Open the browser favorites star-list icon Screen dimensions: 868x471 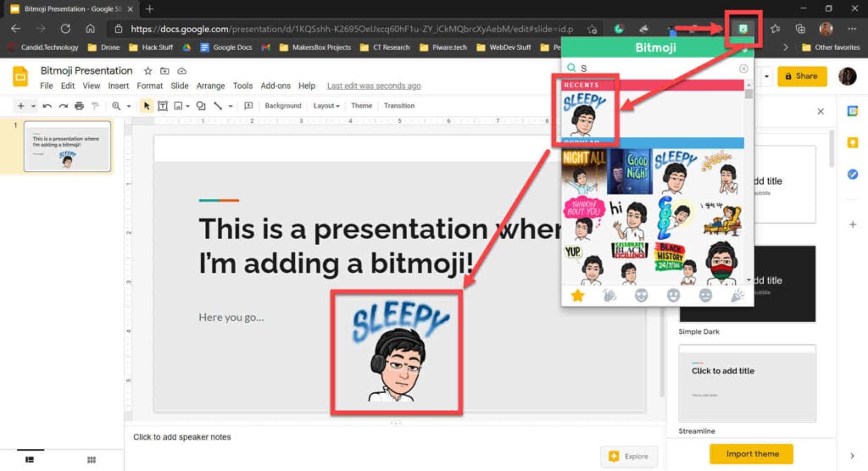(x=775, y=28)
